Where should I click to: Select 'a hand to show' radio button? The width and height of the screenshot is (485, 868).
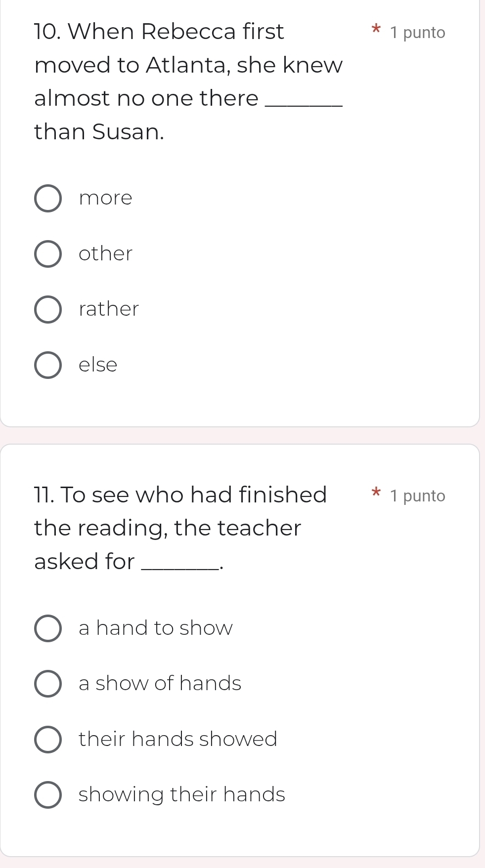click(48, 628)
